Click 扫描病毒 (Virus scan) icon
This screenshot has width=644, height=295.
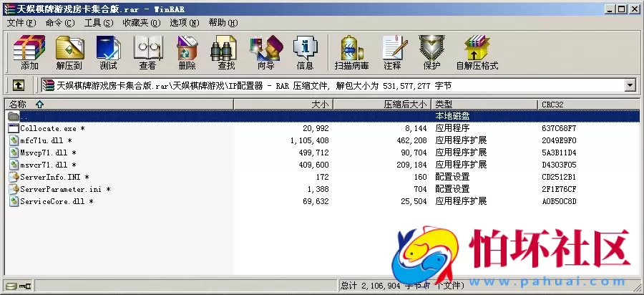pyautogui.click(x=351, y=52)
